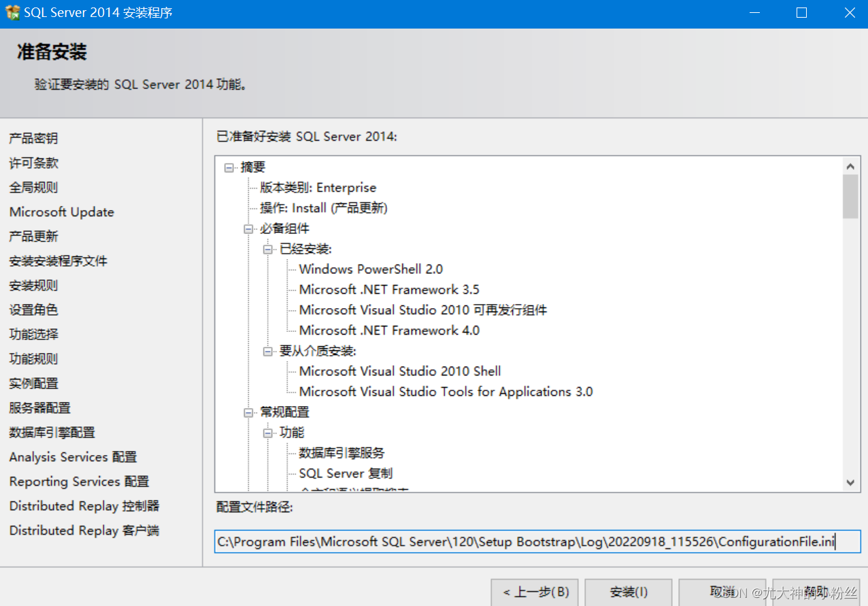Collapse the 常规配置 node

[248, 411]
